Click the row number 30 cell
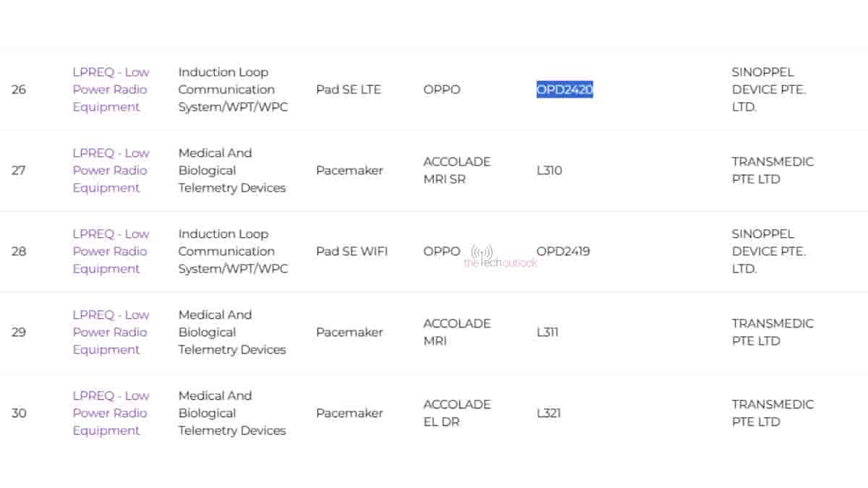The height and width of the screenshot is (488, 868). [18, 413]
